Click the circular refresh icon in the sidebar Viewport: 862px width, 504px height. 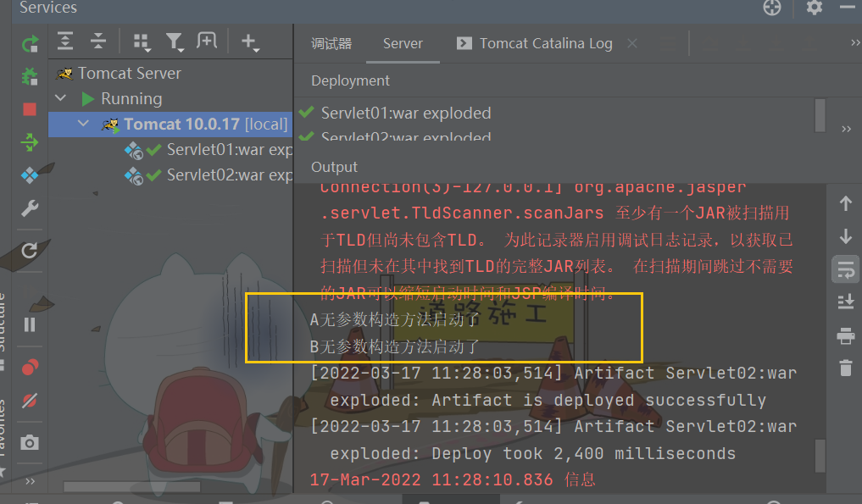(x=30, y=251)
